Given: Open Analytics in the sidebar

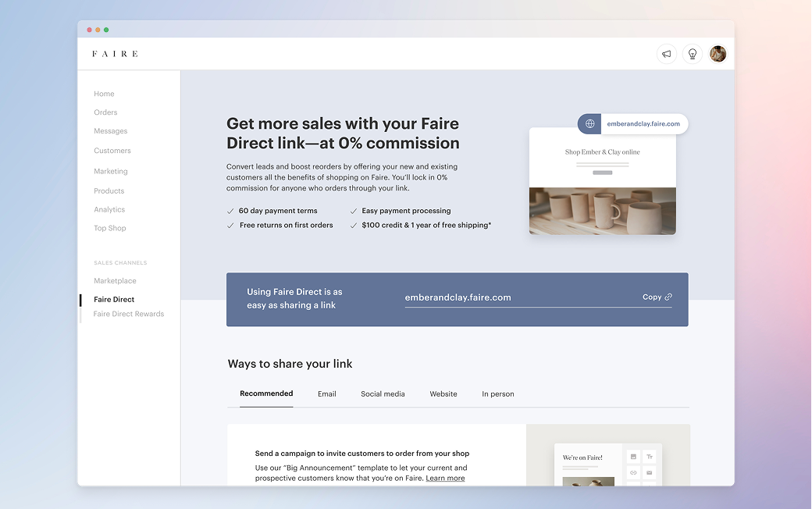Looking at the screenshot, I should 109,210.
